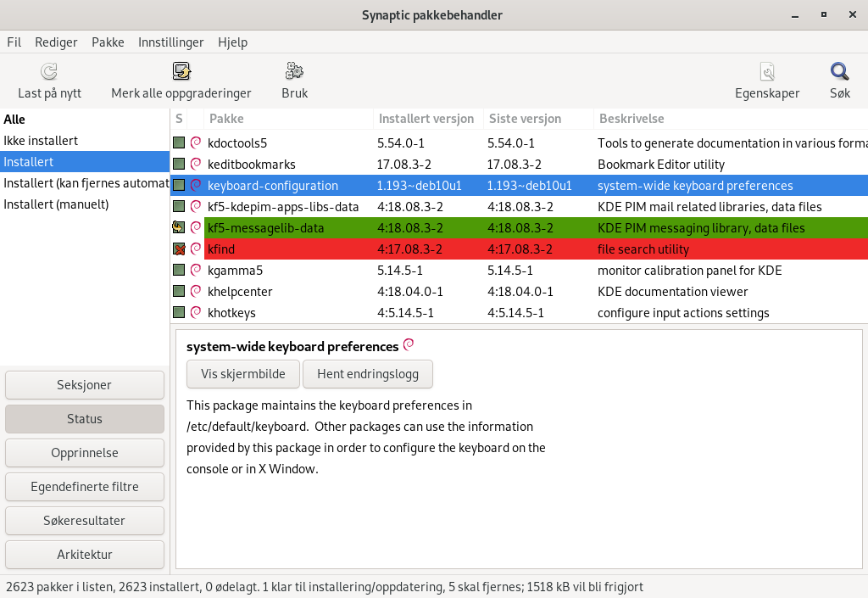
Task: Open the Rediger menu
Action: (56, 42)
